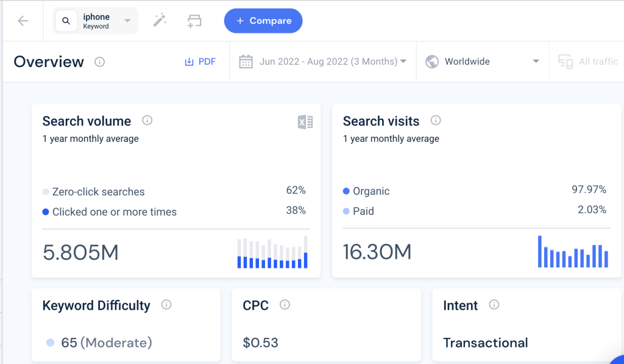Click the magnifier search icon
Viewport: 624px width, 364px height.
point(66,21)
